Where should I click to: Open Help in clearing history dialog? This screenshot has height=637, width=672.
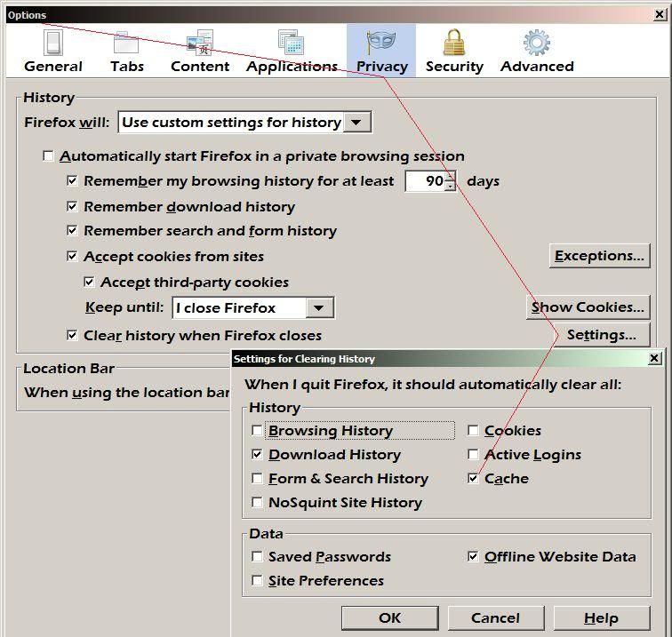click(x=602, y=617)
